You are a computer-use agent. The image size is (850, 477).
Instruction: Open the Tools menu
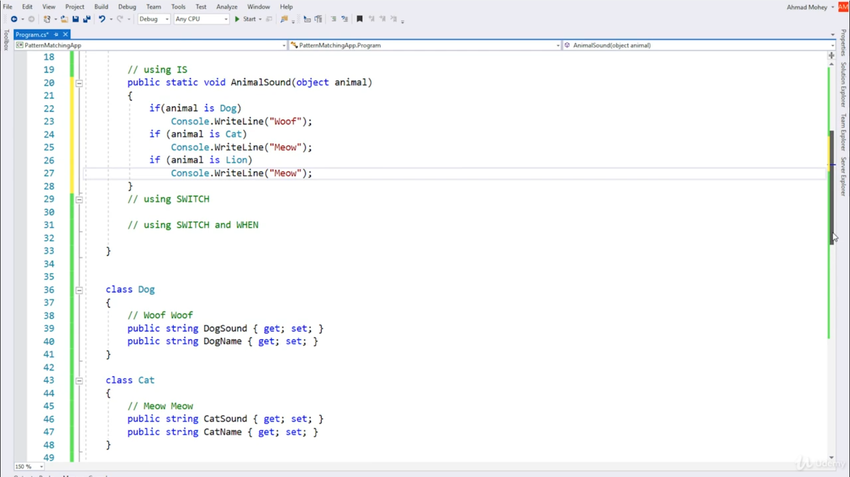point(178,7)
